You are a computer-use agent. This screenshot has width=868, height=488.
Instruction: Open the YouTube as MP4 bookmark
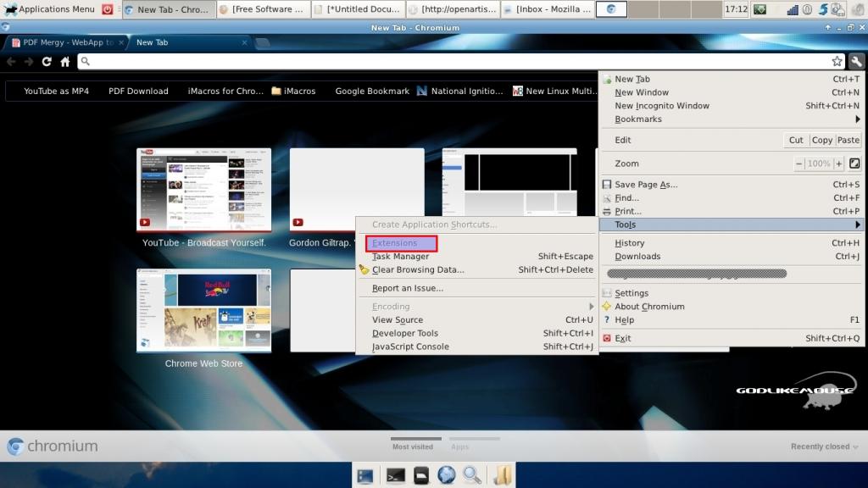pyautogui.click(x=56, y=91)
